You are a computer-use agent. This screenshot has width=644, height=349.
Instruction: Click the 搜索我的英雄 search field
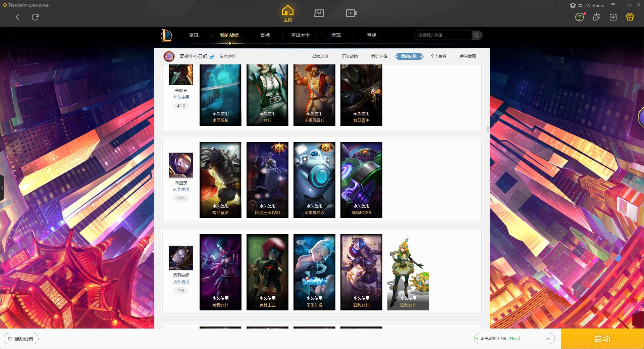click(443, 35)
